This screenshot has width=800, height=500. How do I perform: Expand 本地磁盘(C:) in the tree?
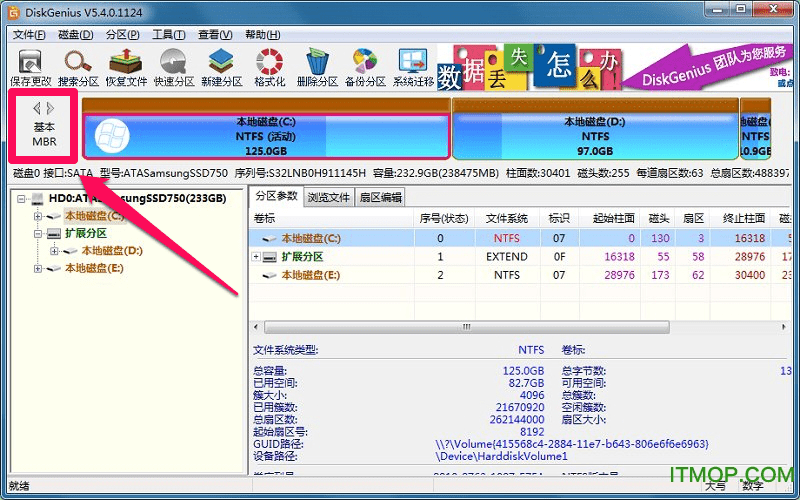coord(38,216)
